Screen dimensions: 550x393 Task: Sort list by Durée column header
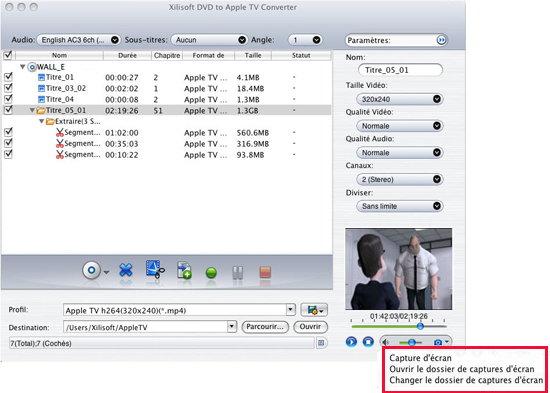point(128,55)
